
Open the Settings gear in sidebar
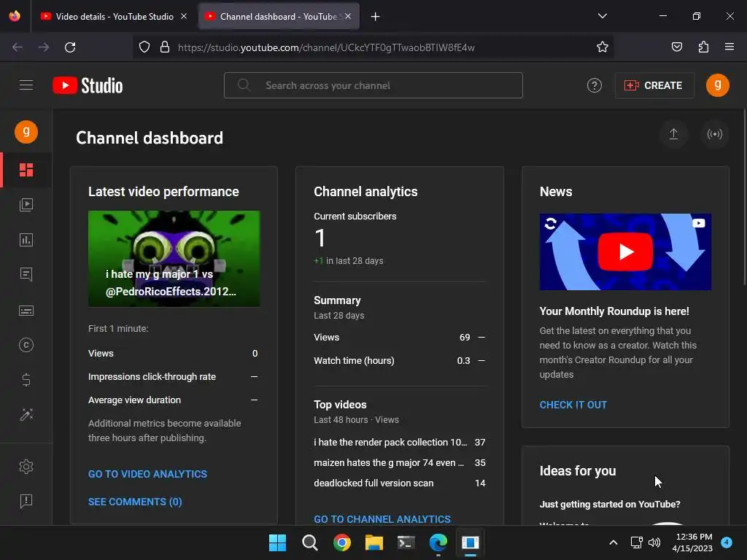pos(26,467)
